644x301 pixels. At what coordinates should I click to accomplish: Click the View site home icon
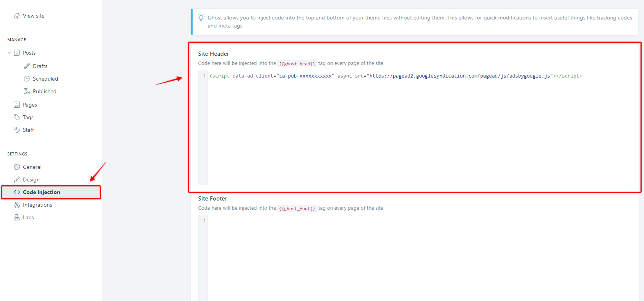click(17, 16)
